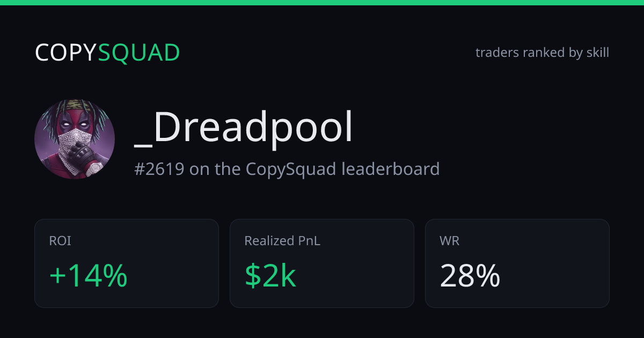Image resolution: width=644 pixels, height=338 pixels.
Task: Click the WR label text
Action: click(450, 241)
